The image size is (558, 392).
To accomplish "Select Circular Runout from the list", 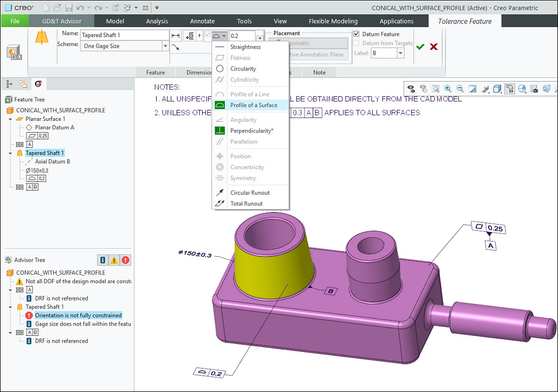I will pyautogui.click(x=250, y=192).
